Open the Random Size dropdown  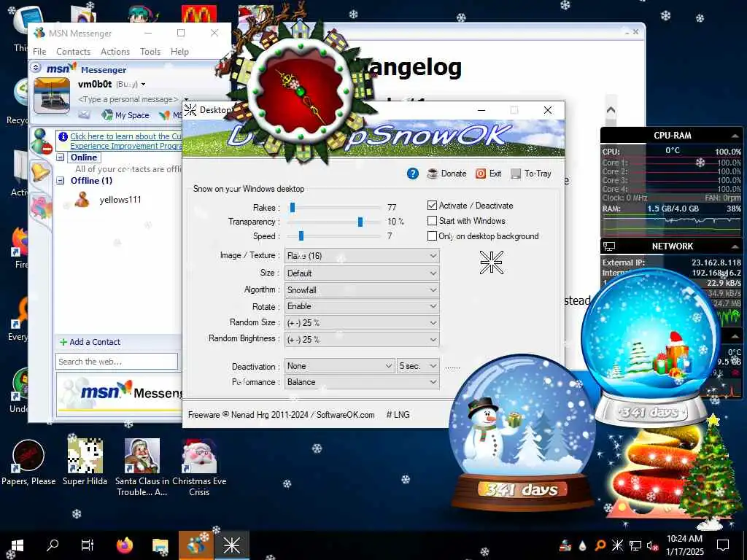pyautogui.click(x=362, y=323)
